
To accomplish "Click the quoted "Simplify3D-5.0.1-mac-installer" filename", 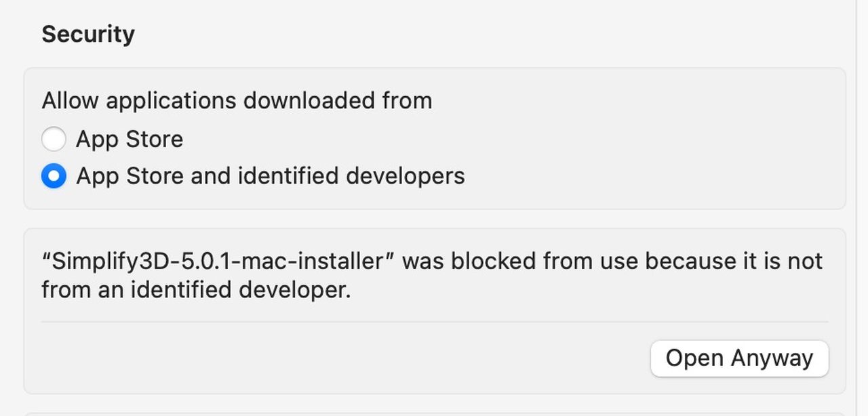I will click(x=218, y=262).
